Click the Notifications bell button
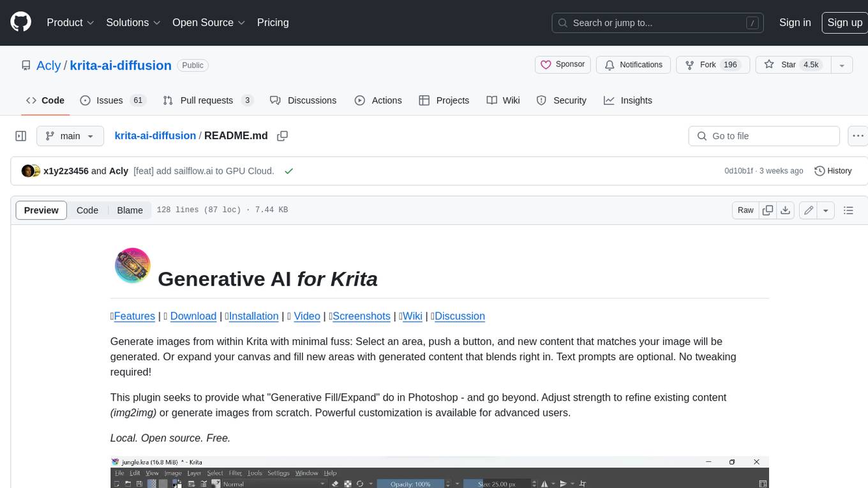This screenshot has width=868, height=488. (x=633, y=65)
